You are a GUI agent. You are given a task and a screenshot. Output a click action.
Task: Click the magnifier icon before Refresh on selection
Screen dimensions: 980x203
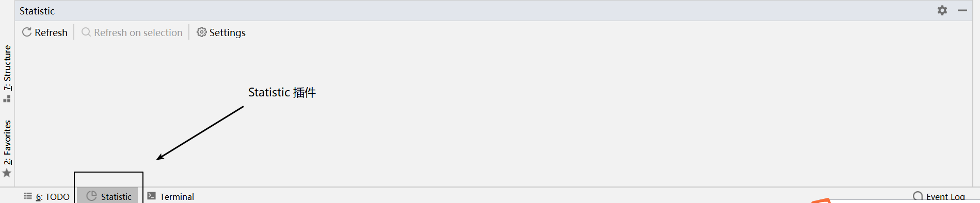tap(86, 32)
